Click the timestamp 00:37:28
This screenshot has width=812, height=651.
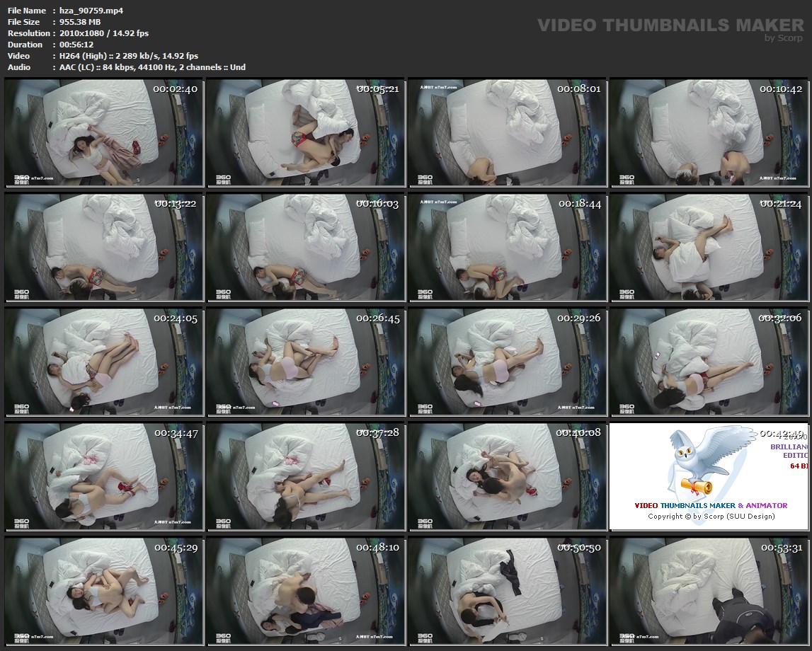[x=377, y=432]
